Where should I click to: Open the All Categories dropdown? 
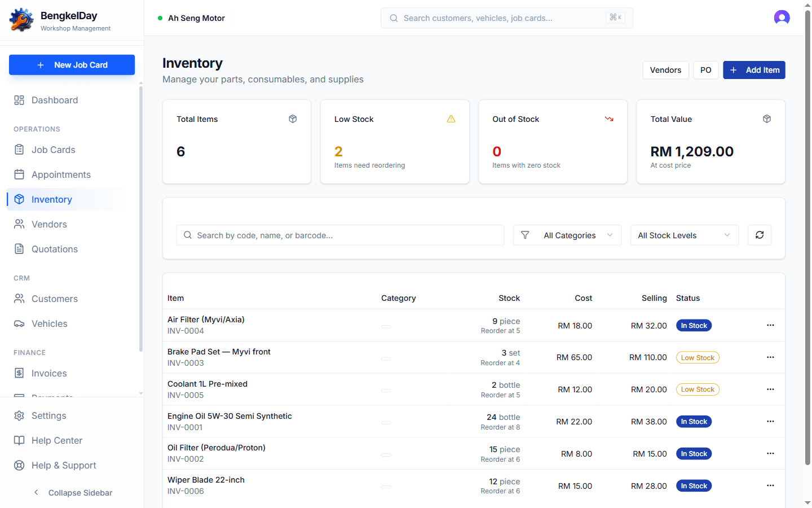pos(567,235)
